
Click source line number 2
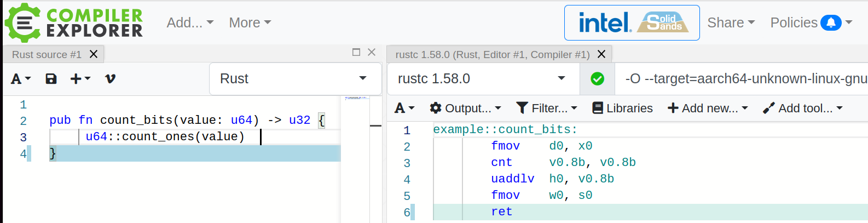coord(23,121)
